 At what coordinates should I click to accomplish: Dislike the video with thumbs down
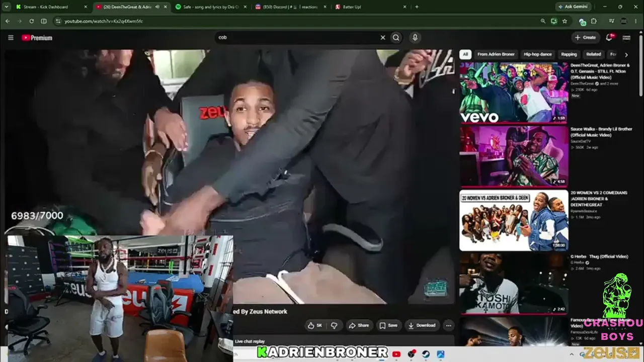point(334,325)
